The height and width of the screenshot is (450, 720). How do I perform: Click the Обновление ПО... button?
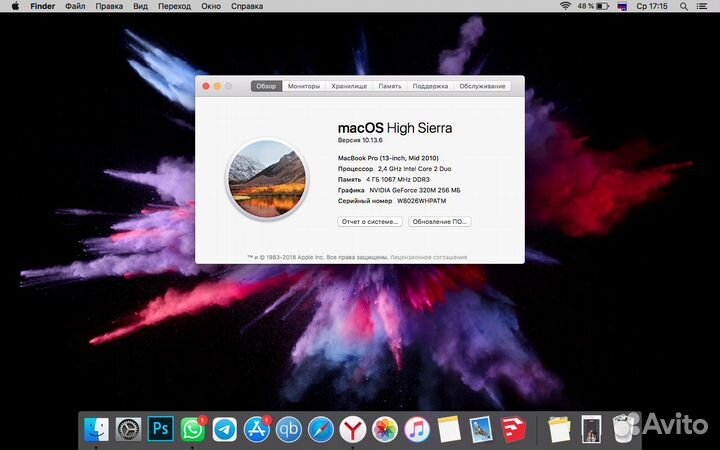click(439, 221)
